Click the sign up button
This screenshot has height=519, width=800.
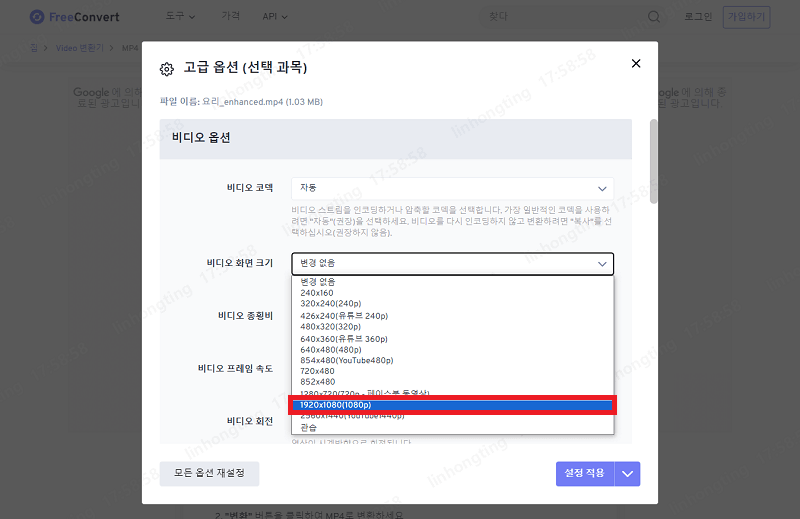746,17
